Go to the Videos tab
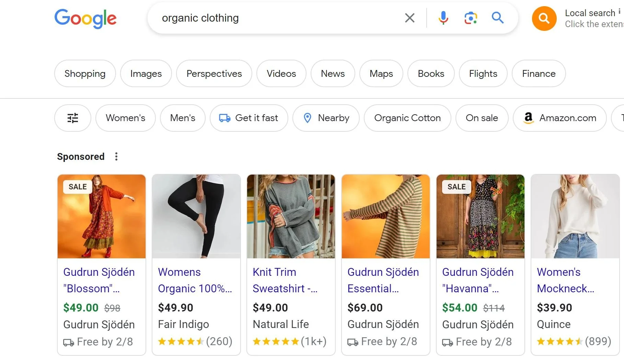 click(281, 73)
